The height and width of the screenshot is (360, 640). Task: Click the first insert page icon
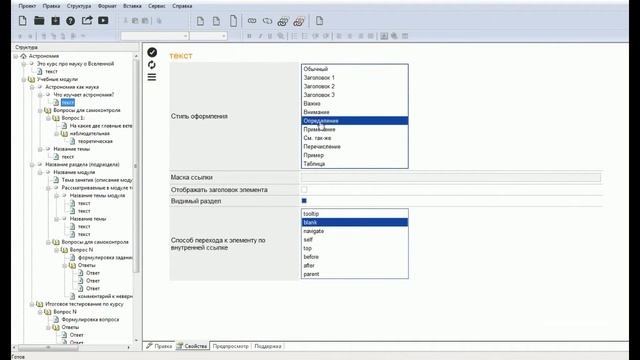click(200, 21)
